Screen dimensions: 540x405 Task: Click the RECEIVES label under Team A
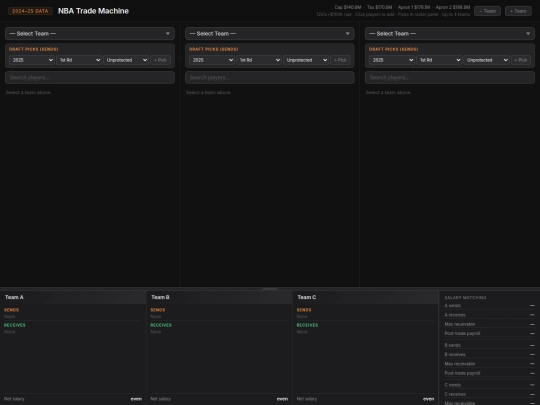(x=15, y=325)
